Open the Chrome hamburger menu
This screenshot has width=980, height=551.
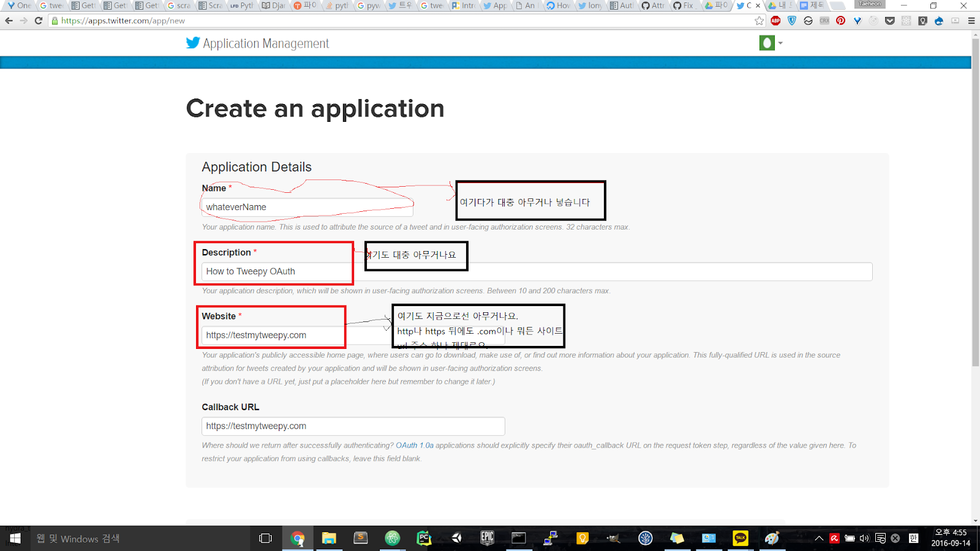971,21
